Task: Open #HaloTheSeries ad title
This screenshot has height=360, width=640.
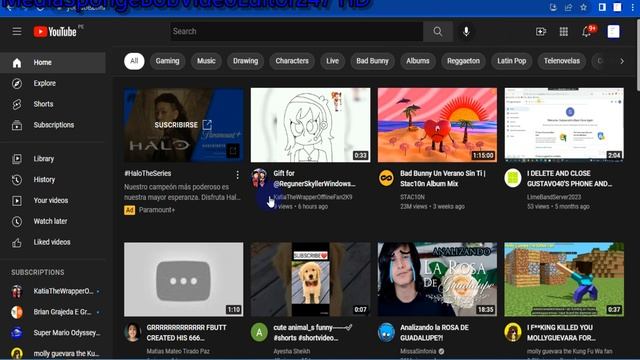Action: 148,173
